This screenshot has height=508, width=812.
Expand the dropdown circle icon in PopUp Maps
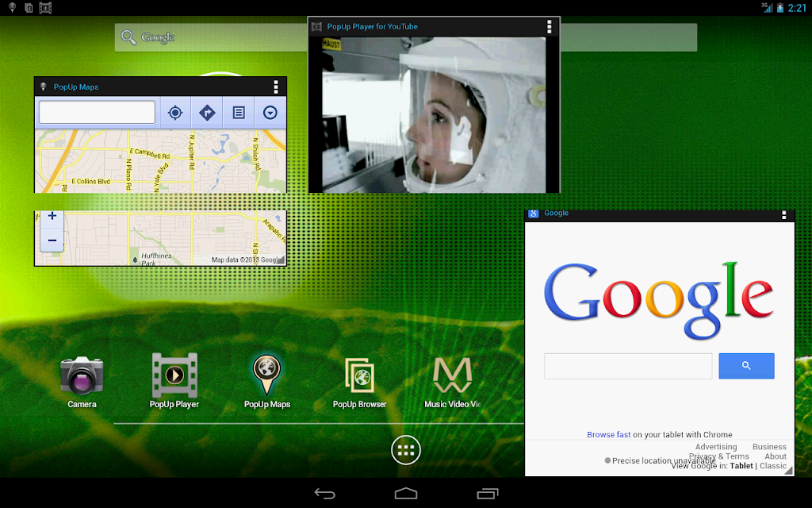(270, 113)
